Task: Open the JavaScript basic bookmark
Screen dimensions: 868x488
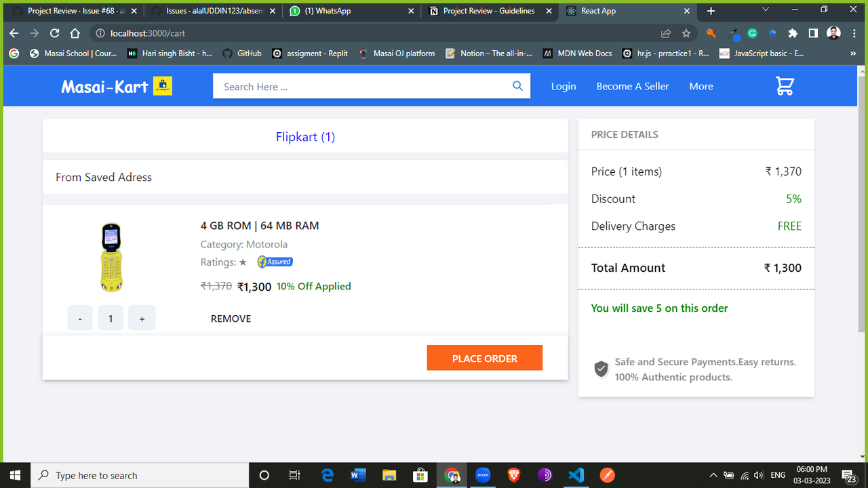Action: point(762,53)
